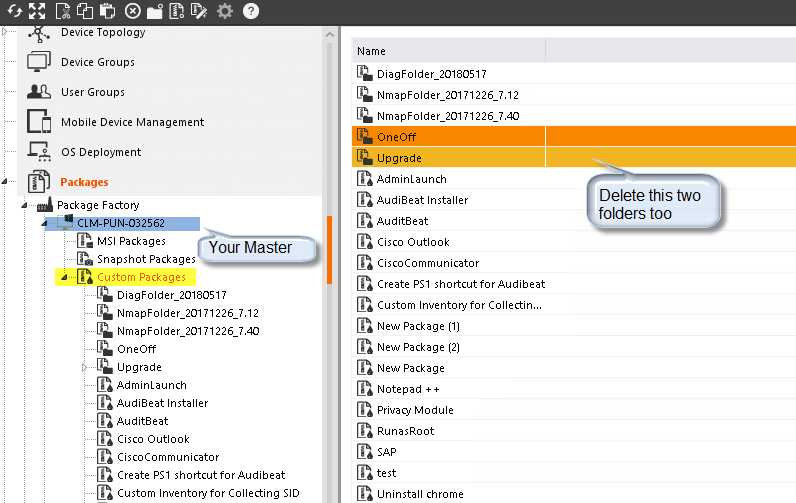Open the OS Deployment section

(100, 152)
